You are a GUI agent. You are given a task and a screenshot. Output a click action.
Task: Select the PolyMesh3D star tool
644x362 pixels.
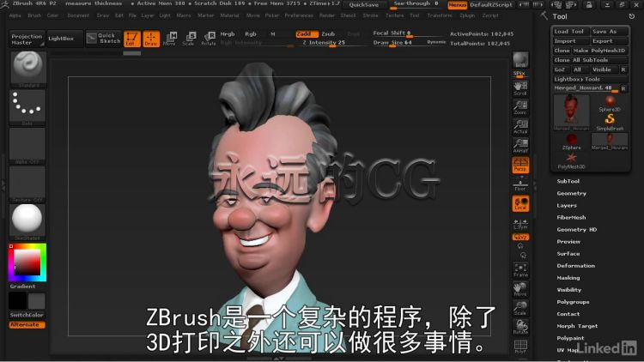(571, 161)
